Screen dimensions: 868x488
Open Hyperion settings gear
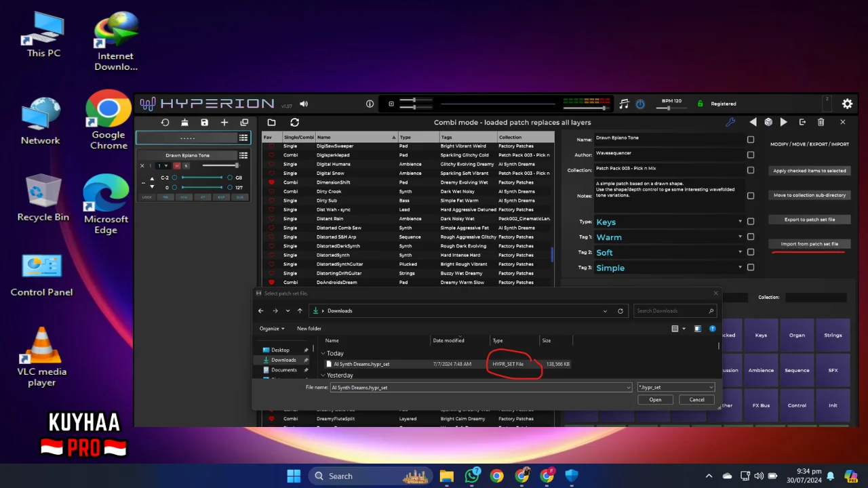point(847,104)
